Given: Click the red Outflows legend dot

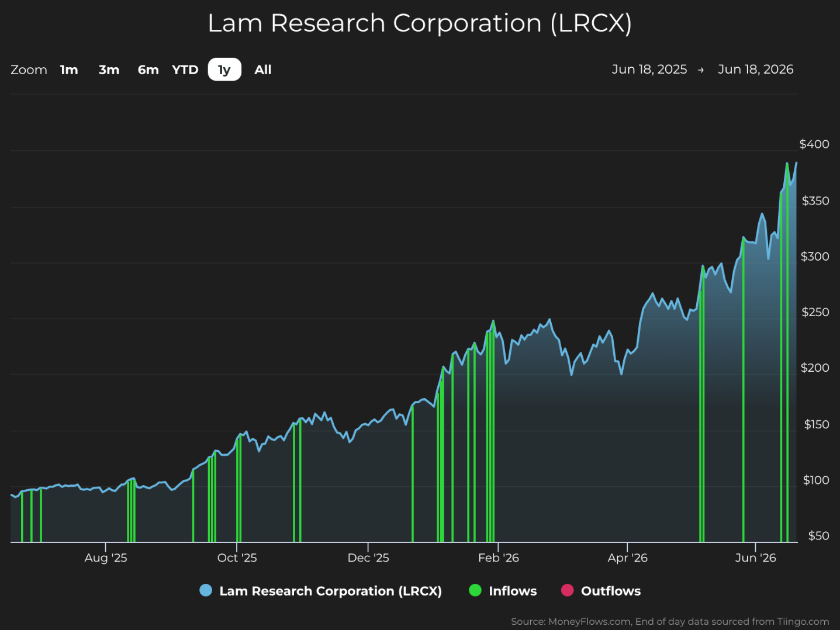Looking at the screenshot, I should pos(567,590).
